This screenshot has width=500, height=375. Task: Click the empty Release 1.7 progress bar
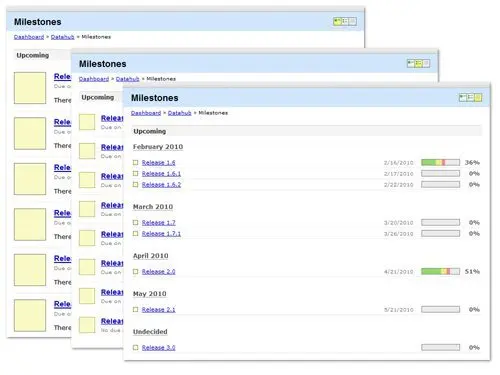440,223
